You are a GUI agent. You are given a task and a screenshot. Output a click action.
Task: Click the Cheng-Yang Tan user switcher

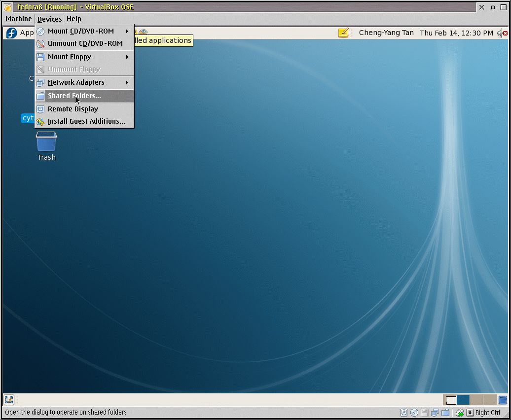386,33
